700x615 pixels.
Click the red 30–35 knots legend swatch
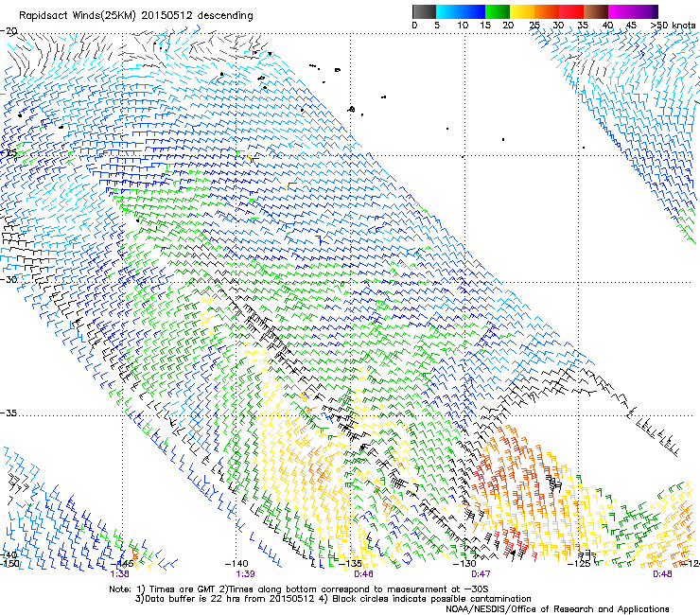point(571,11)
